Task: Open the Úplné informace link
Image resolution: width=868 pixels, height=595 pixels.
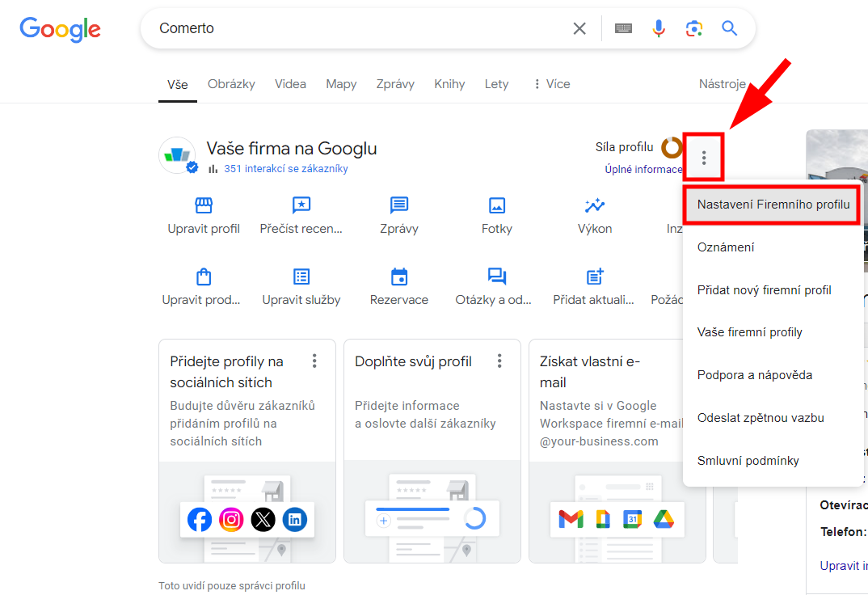Action: 643,170
